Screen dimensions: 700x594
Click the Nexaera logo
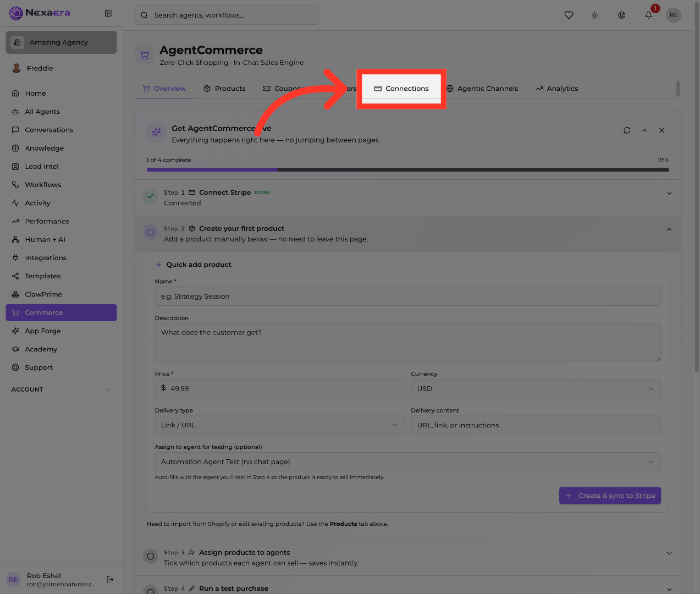coord(40,13)
